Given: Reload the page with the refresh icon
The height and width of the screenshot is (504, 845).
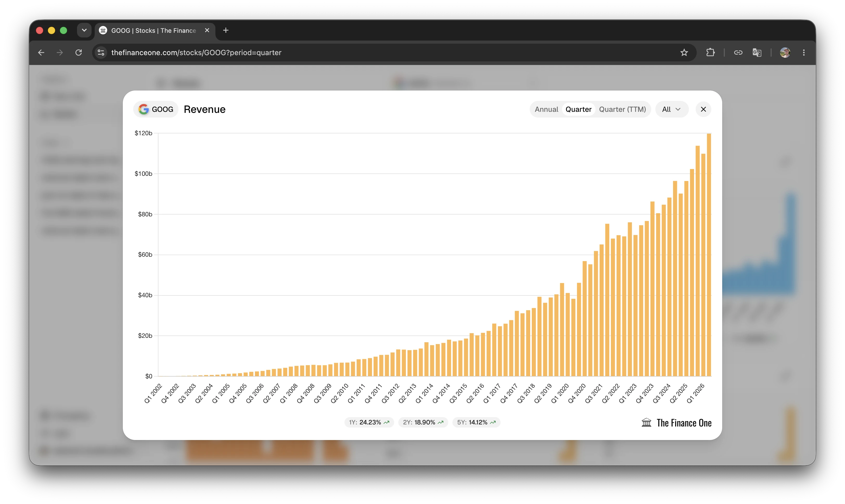Looking at the screenshot, I should tap(79, 53).
